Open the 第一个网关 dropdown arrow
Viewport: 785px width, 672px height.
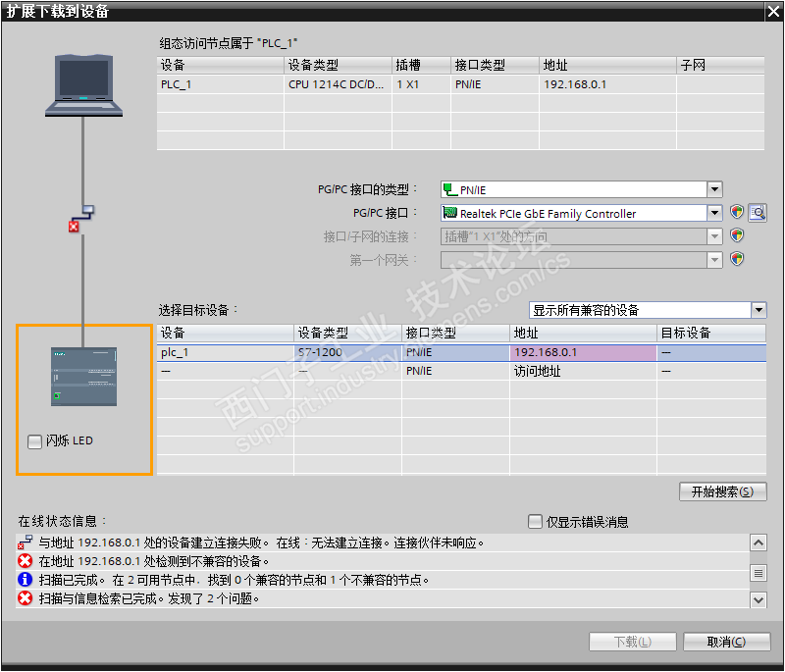(x=714, y=260)
